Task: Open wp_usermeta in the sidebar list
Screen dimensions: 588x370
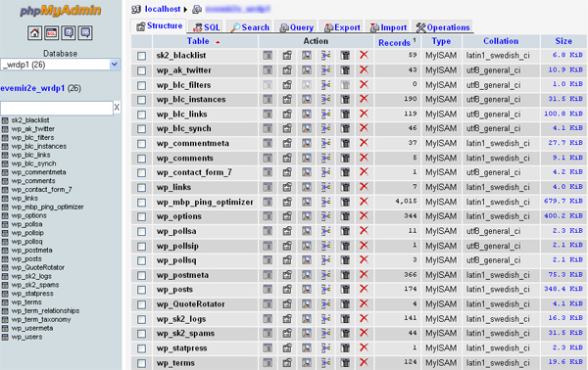Action: click(x=32, y=328)
